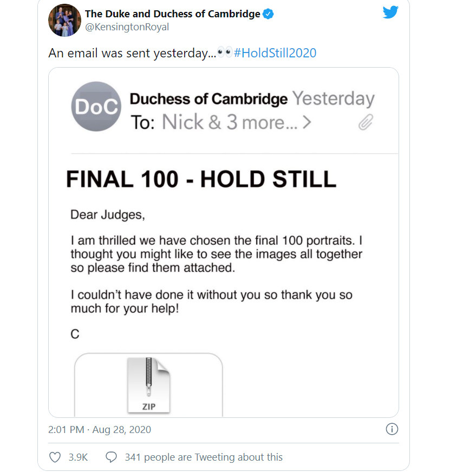Open The Duke and Duchess of Cambridge profile
The height and width of the screenshot is (472, 476).
[x=172, y=14]
